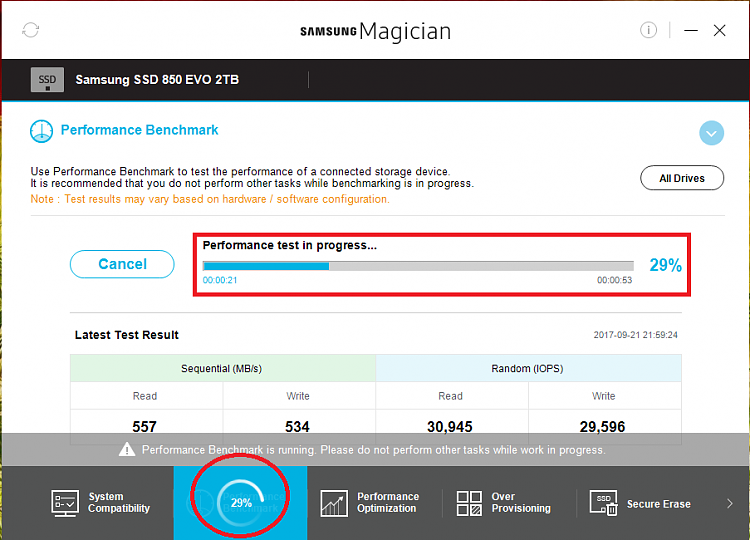Click the random write value 29,596
This screenshot has width=750, height=540.
[x=602, y=426]
